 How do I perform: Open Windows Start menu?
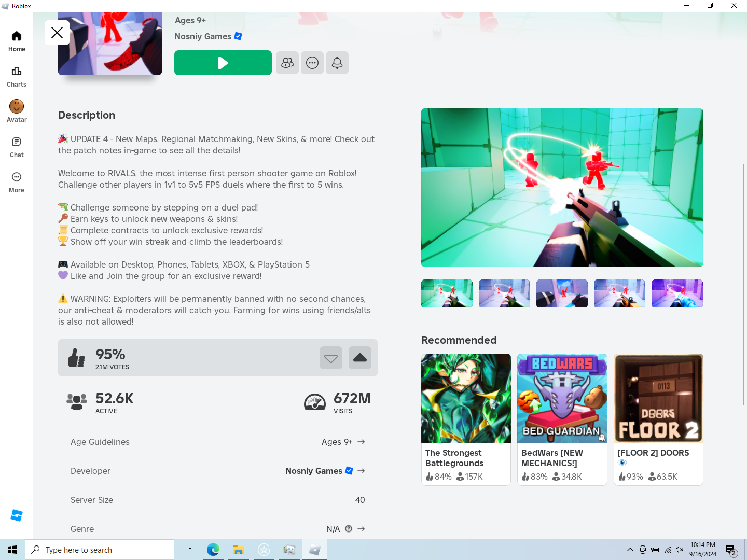pyautogui.click(x=12, y=550)
